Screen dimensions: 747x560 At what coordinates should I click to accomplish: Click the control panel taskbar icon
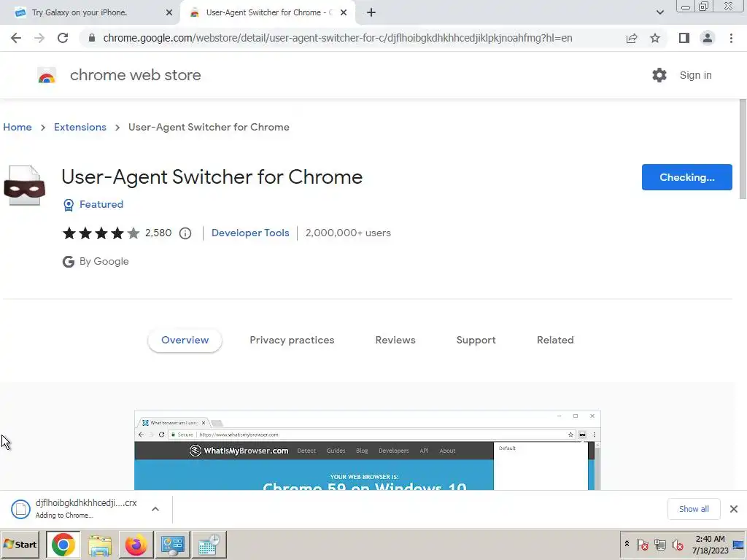pos(172,544)
